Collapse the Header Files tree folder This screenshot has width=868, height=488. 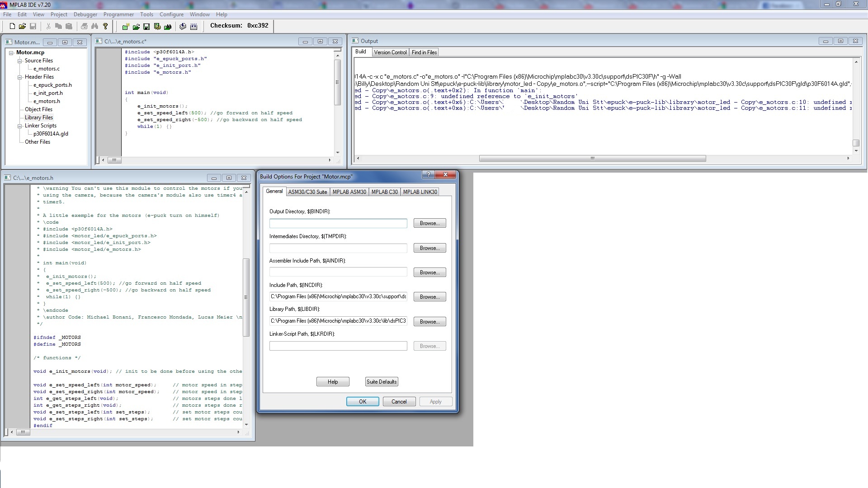point(20,77)
